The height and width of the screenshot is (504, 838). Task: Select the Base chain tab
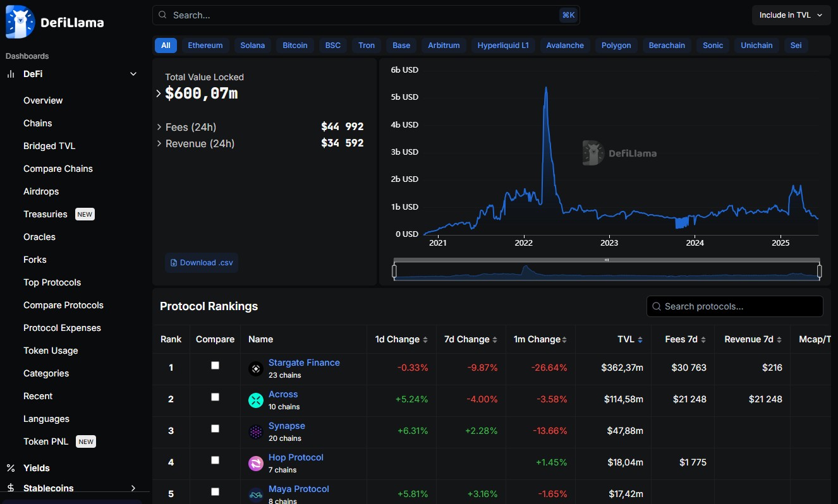point(401,45)
